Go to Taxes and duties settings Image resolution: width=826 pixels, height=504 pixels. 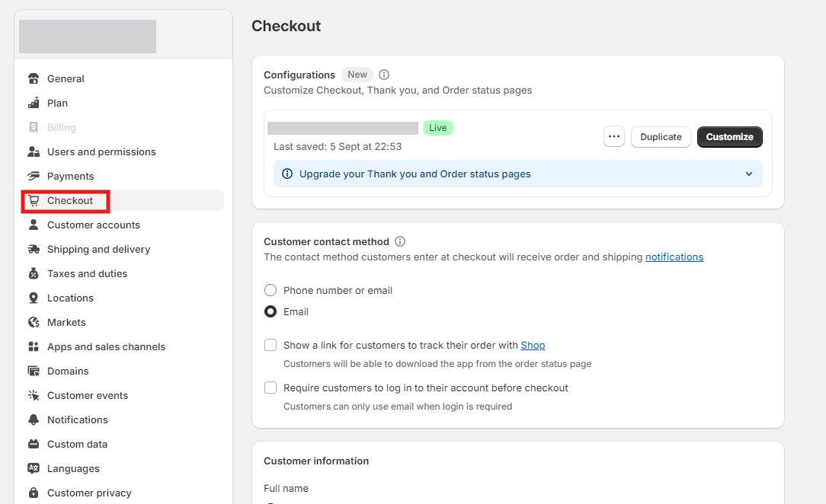coord(87,274)
